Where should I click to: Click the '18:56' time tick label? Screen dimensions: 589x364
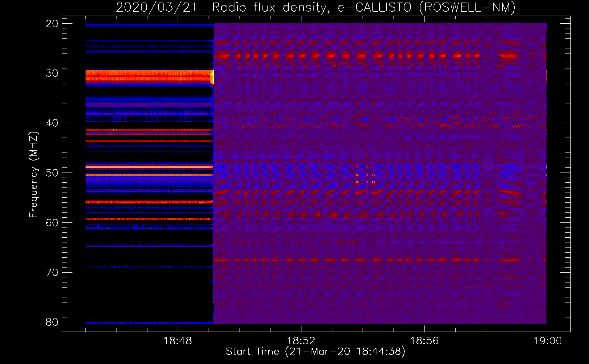[x=424, y=341]
